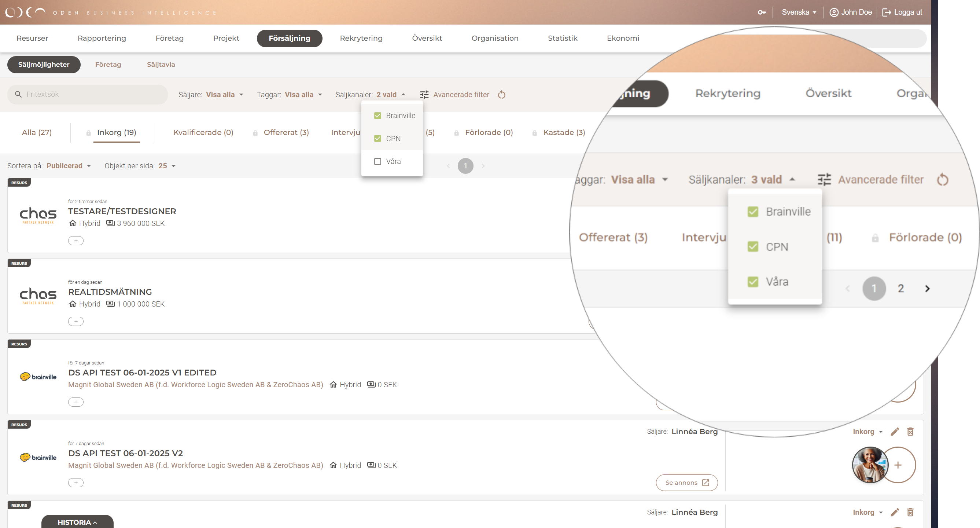Click the Oden Business Intelligence logo
This screenshot has width=980, height=528.
[x=111, y=12]
